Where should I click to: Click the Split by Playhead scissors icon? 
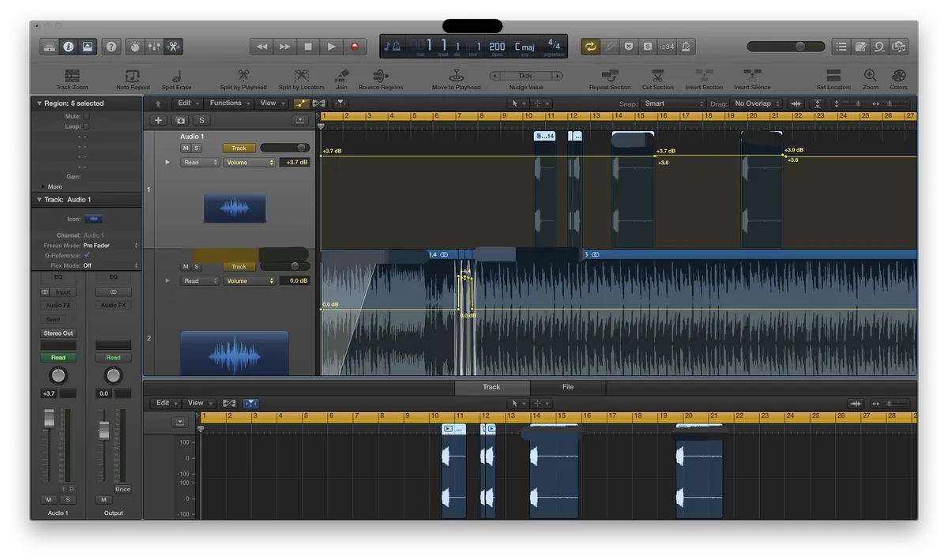click(243, 75)
